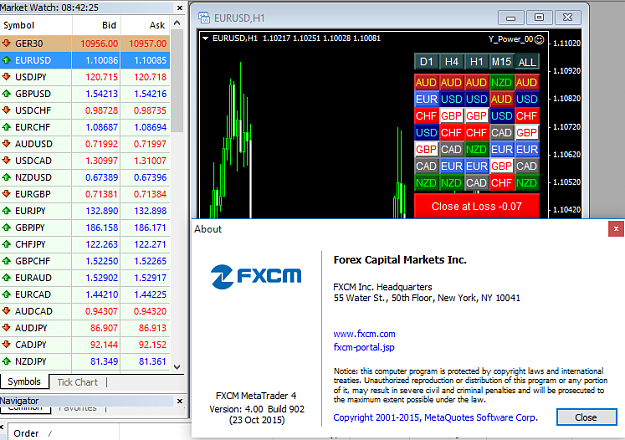Click the down arrow icon beside AUDCAD
Screen dimensions: 625x440
point(6,311)
